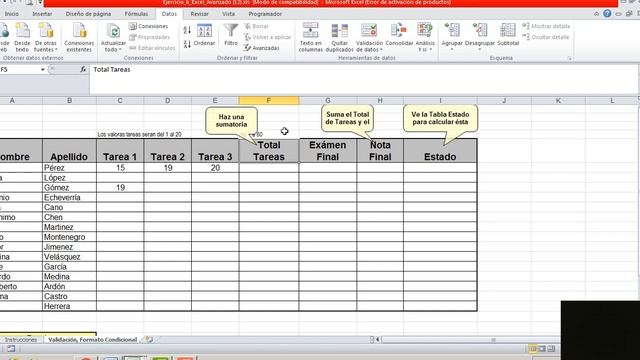
Task: Open the Diseño de página tab
Action: coord(88,14)
